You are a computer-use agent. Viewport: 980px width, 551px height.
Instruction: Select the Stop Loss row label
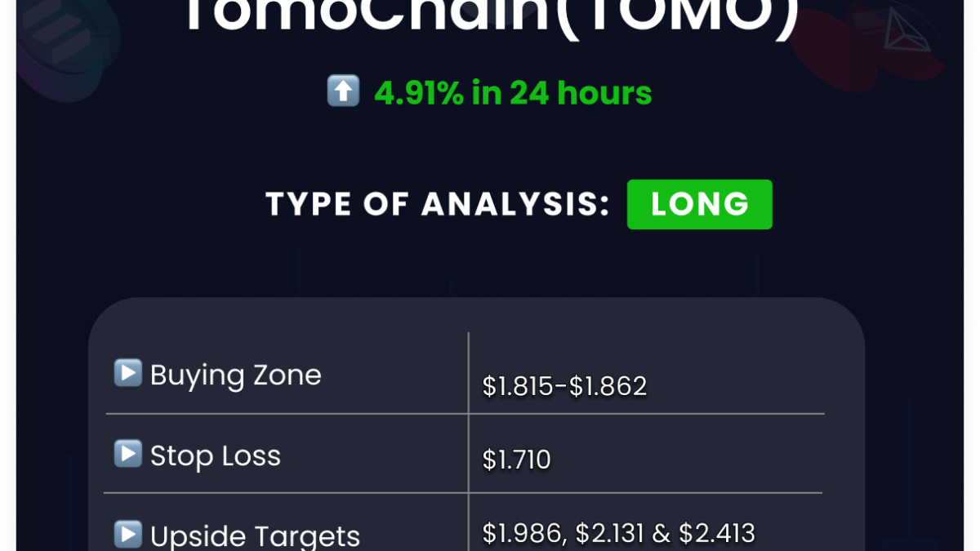(215, 455)
